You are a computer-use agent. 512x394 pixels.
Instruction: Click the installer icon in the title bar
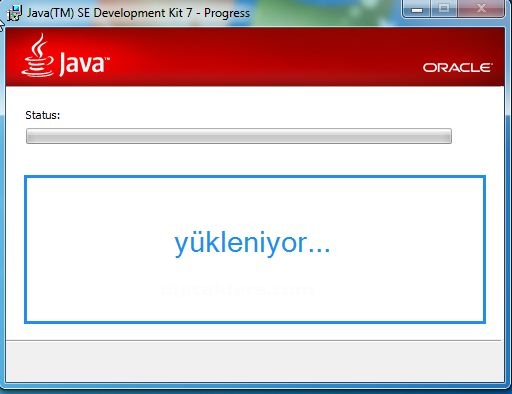tap(15, 13)
